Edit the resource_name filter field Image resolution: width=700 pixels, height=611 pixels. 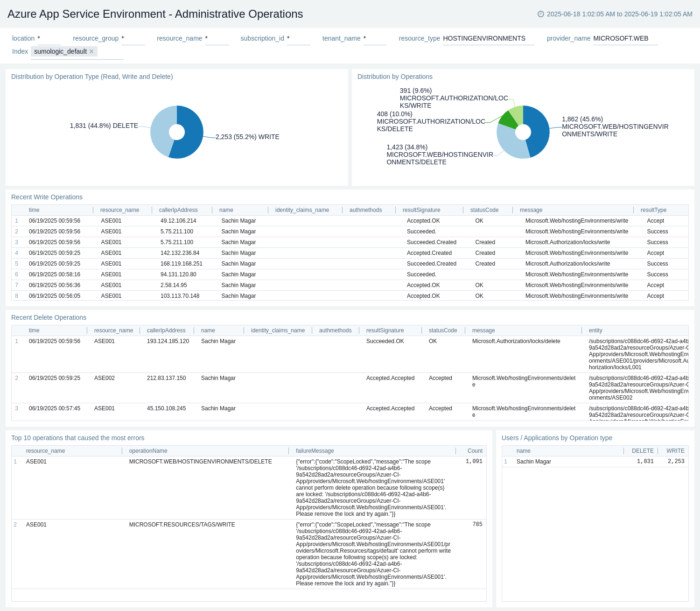217,39
